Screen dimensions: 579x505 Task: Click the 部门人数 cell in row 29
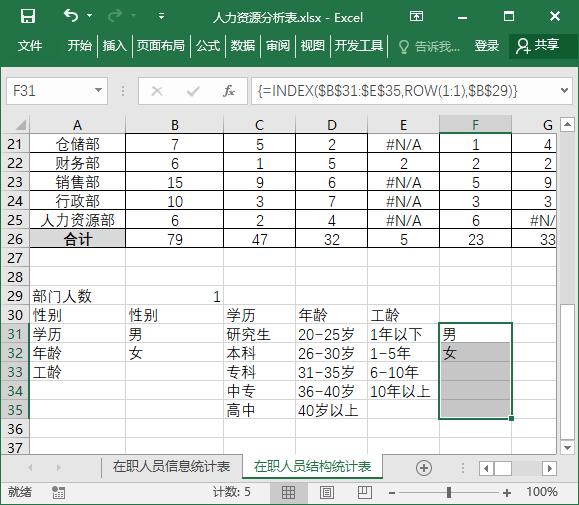coord(78,296)
